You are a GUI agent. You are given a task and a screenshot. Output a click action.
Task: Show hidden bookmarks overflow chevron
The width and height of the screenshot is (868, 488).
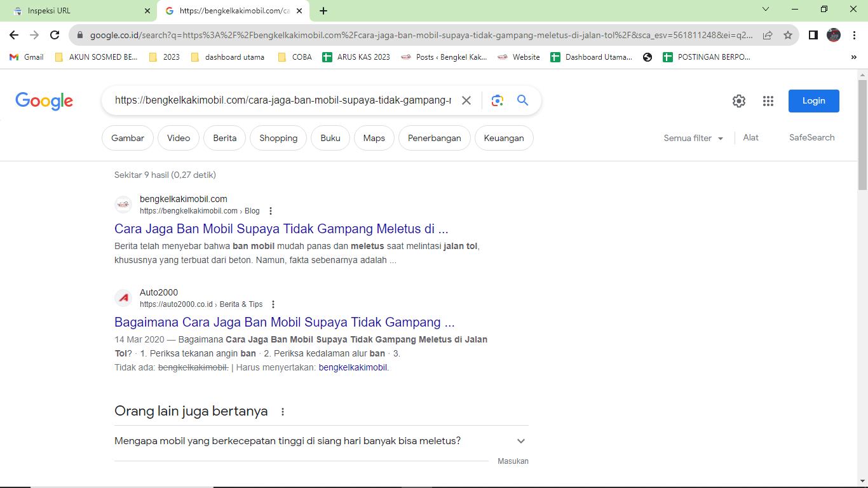pyautogui.click(x=853, y=57)
